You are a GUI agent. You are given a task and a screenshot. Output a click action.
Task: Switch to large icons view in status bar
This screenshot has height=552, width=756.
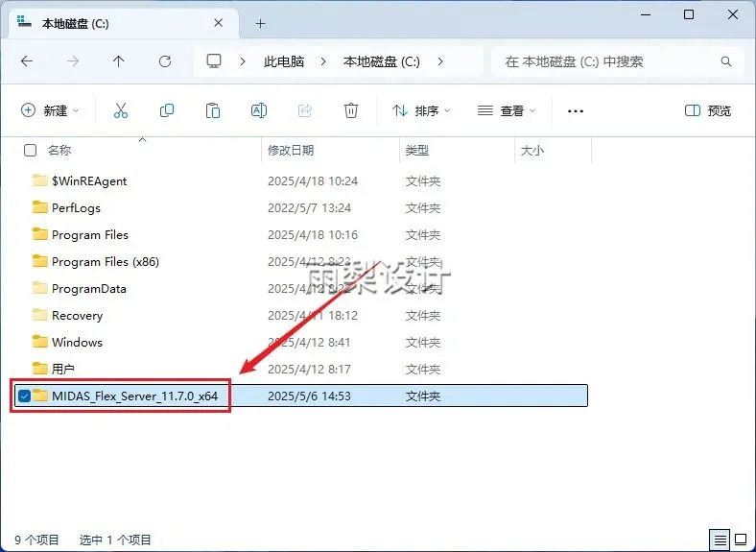click(741, 540)
